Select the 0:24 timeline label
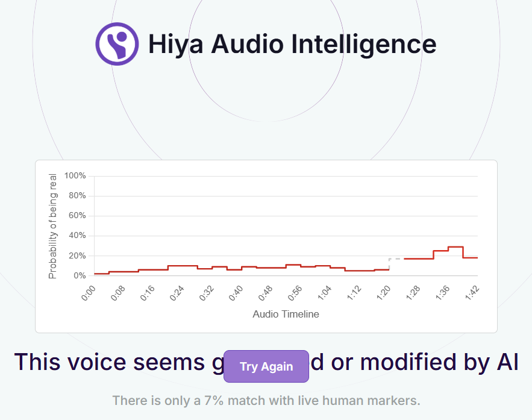 click(x=177, y=293)
